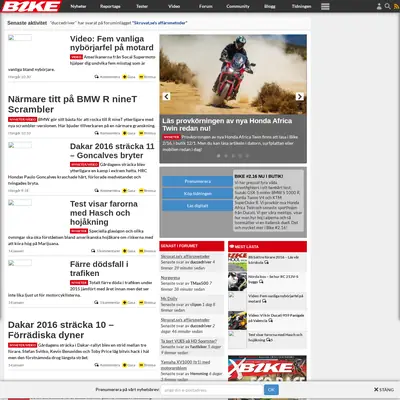Click the Köp tidningen button
The height and width of the screenshot is (400, 400).
coord(198,194)
